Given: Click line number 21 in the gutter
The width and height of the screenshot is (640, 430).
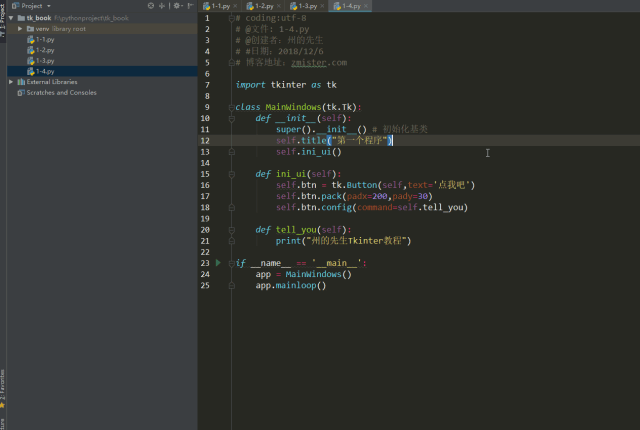Looking at the screenshot, I should click(205, 241).
